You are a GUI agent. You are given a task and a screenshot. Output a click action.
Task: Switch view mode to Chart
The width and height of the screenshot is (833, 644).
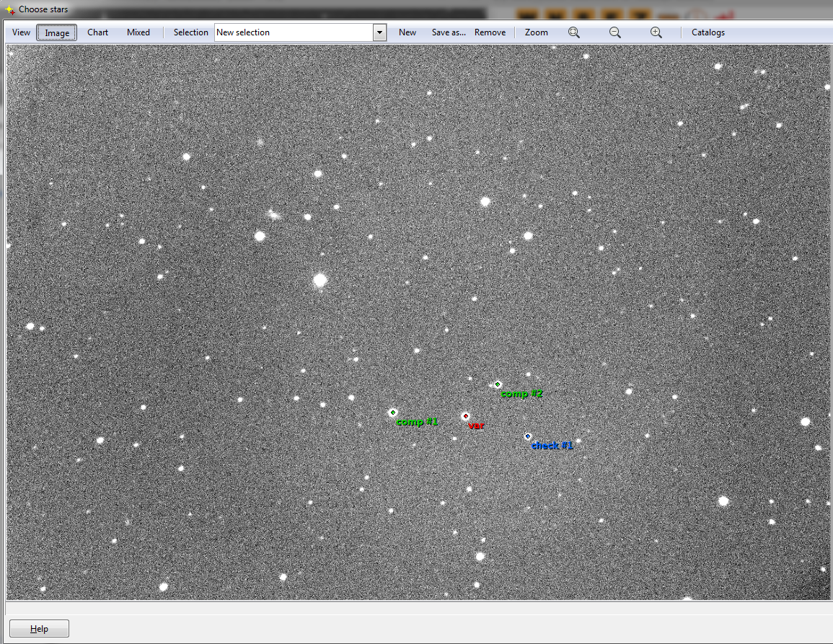(98, 32)
